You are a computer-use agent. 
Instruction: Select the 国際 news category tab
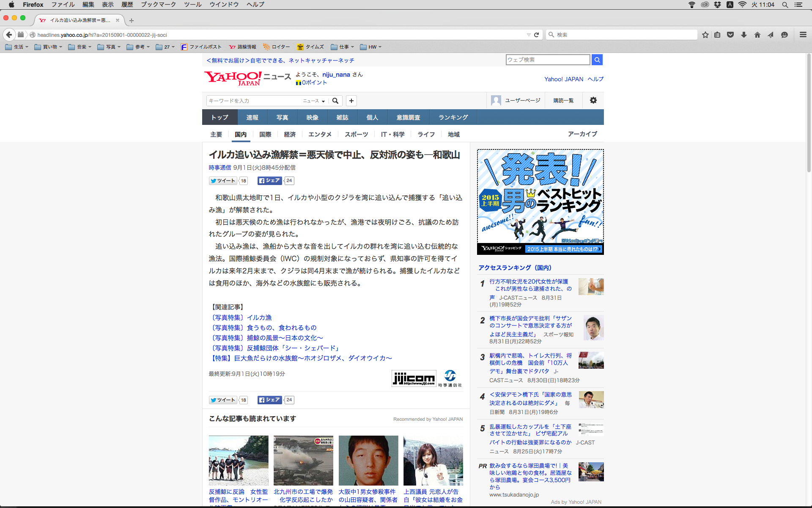(265, 134)
